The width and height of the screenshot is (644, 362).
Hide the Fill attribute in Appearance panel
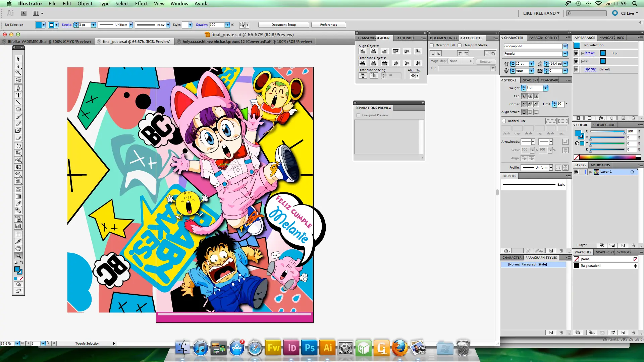click(x=576, y=61)
